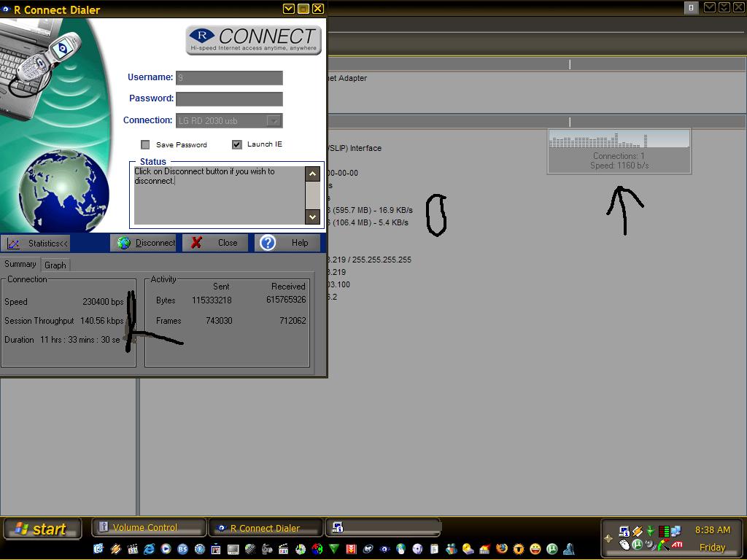Click the Frames Received value 712062
This screenshot has width=747, height=560.
pos(293,321)
